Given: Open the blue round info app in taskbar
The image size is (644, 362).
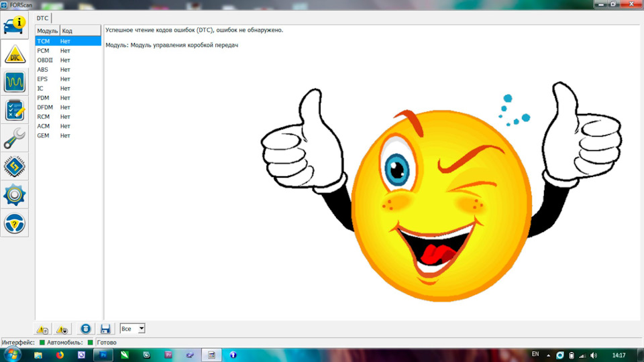Looking at the screenshot, I should (233, 355).
